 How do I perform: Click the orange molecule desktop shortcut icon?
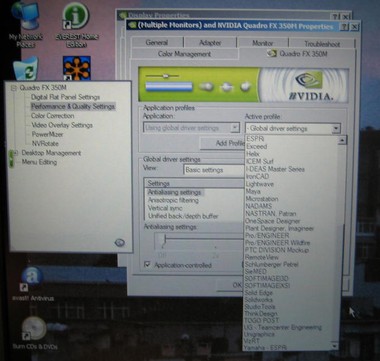pos(77,68)
